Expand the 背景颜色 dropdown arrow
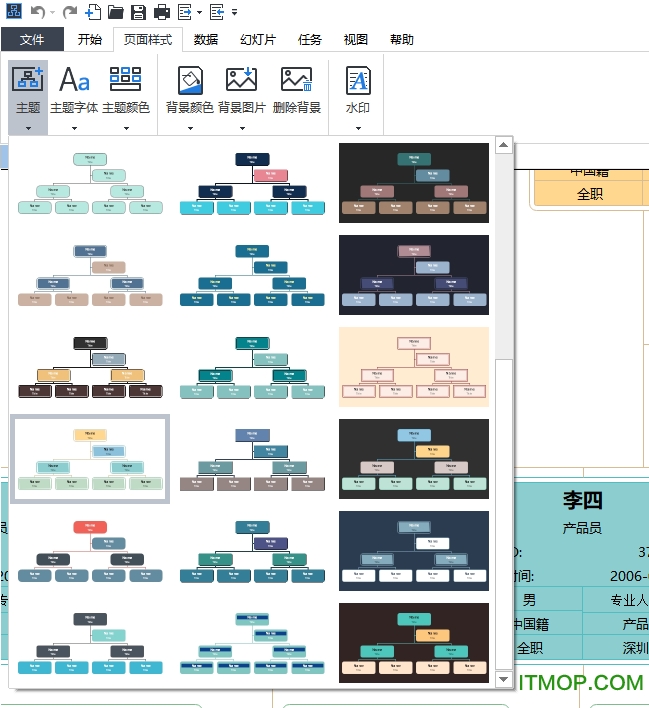Viewport: 649px width, 708px height. pos(189,127)
